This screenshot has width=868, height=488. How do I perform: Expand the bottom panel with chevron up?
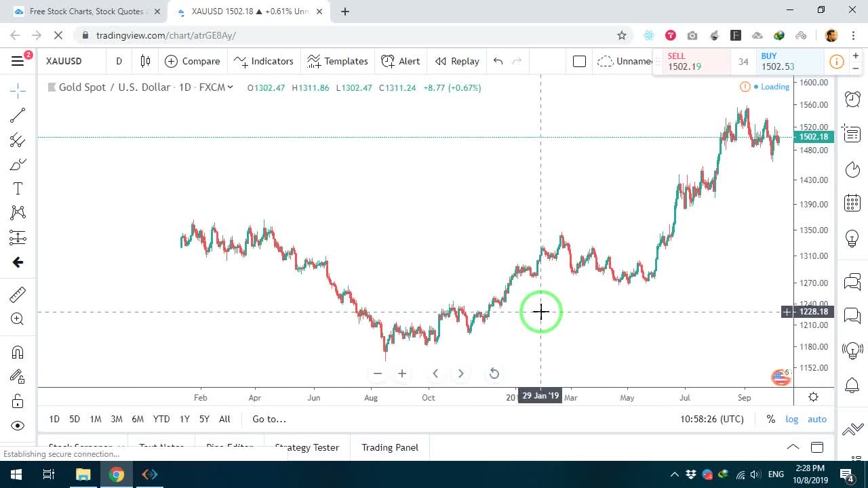point(793,447)
